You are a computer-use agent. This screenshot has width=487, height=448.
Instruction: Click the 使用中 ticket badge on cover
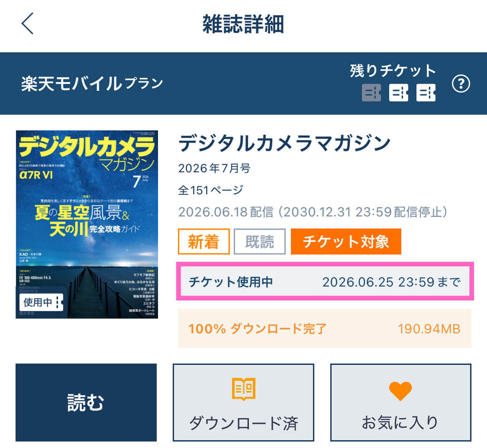click(x=41, y=302)
